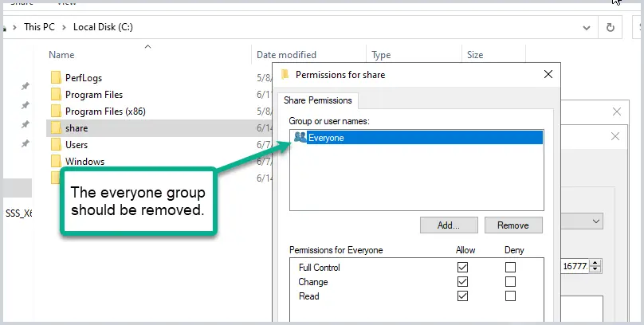The height and width of the screenshot is (325, 644).
Task: Click the refresh button in address bar
Action: [611, 28]
